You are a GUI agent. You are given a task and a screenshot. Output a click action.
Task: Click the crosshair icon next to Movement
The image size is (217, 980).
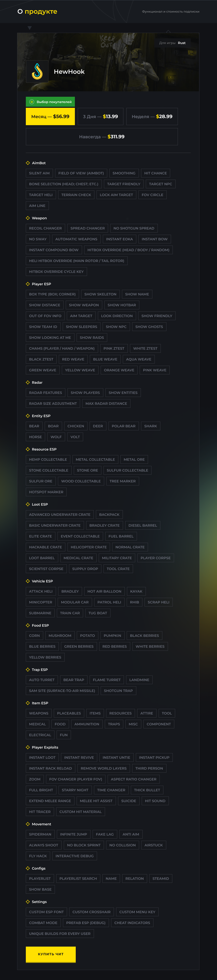click(x=28, y=824)
